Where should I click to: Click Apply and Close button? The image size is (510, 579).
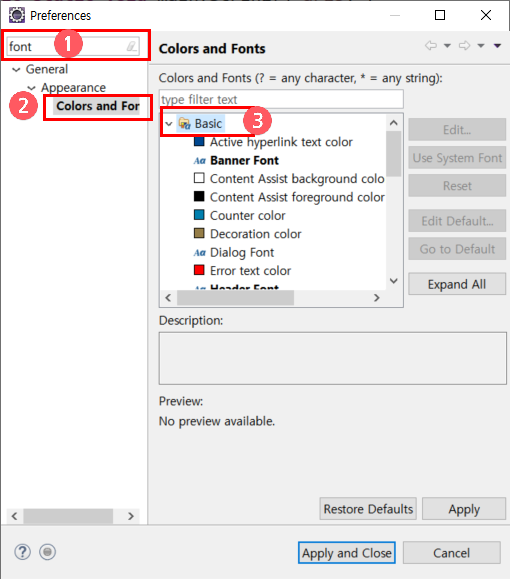347,553
